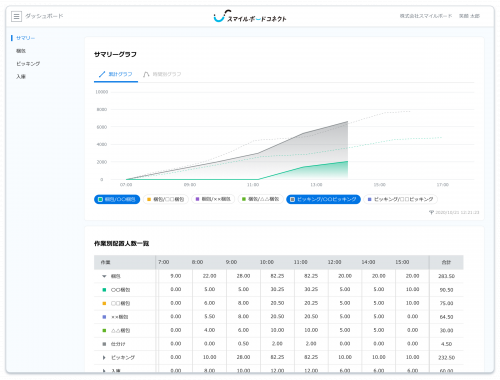Viewport: 500px width, 380px height.
Task: Expand the 入庫 row group
Action: click(104, 371)
